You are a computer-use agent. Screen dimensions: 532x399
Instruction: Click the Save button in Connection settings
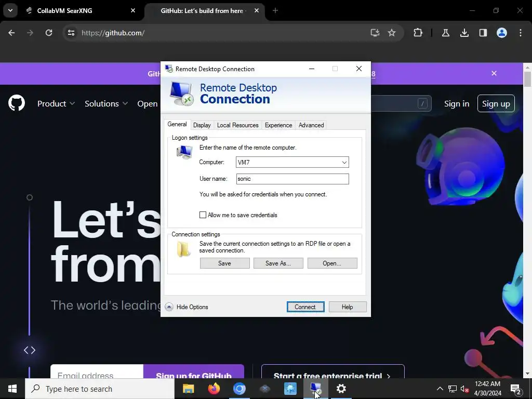[224, 263]
